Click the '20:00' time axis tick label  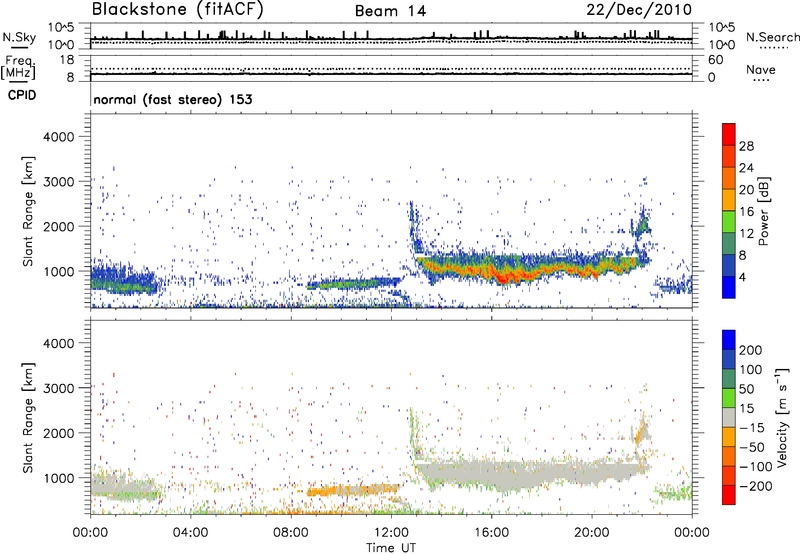pyautogui.click(x=592, y=533)
